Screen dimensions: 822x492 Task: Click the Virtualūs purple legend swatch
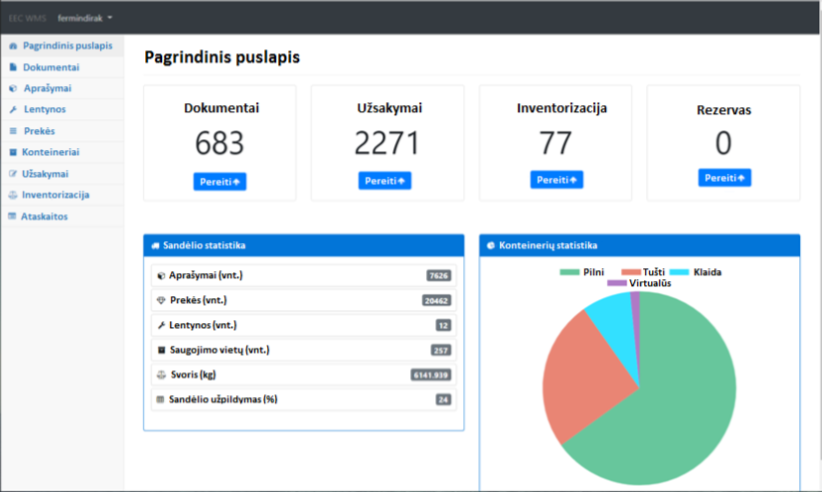coord(615,284)
